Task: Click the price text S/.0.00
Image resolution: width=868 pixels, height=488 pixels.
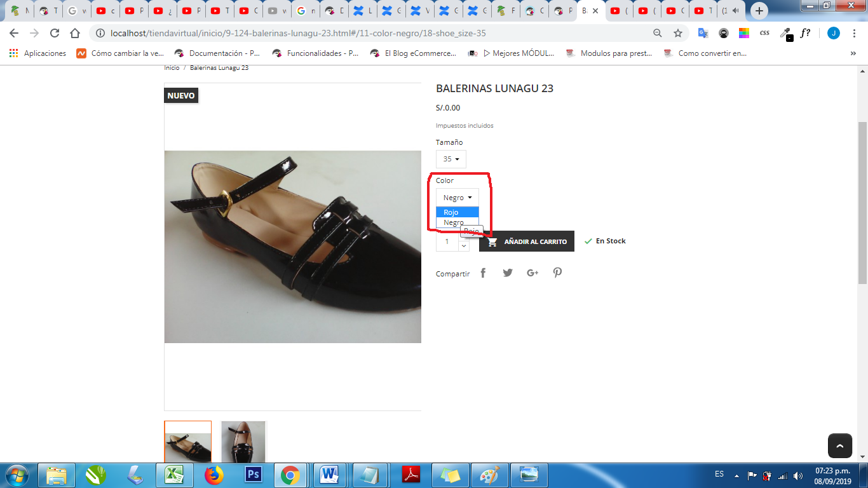Action: coord(448,108)
